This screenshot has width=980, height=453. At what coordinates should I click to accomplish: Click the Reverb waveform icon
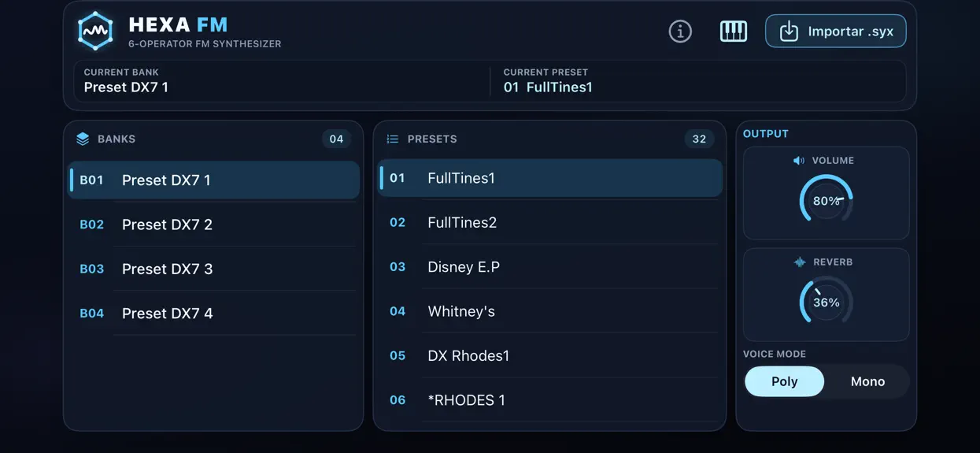800,262
